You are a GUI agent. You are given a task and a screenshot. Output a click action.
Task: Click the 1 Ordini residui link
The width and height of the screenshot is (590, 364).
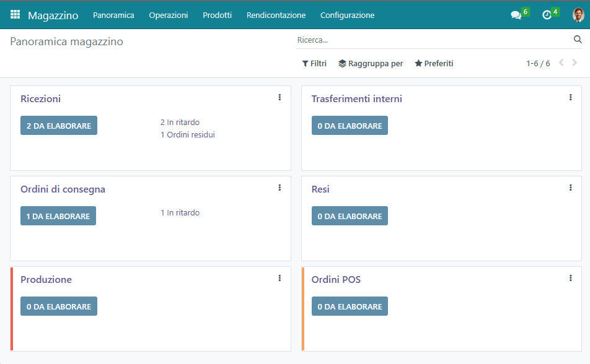coord(187,135)
